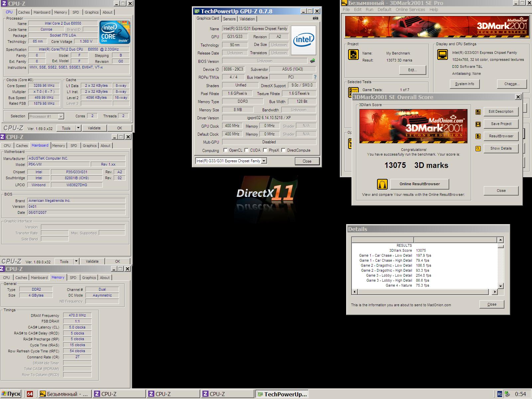Viewport: 532px width, 399px height.
Task: Open Tools dropdown arrow in top CPU-Z
Action: click(x=78, y=128)
